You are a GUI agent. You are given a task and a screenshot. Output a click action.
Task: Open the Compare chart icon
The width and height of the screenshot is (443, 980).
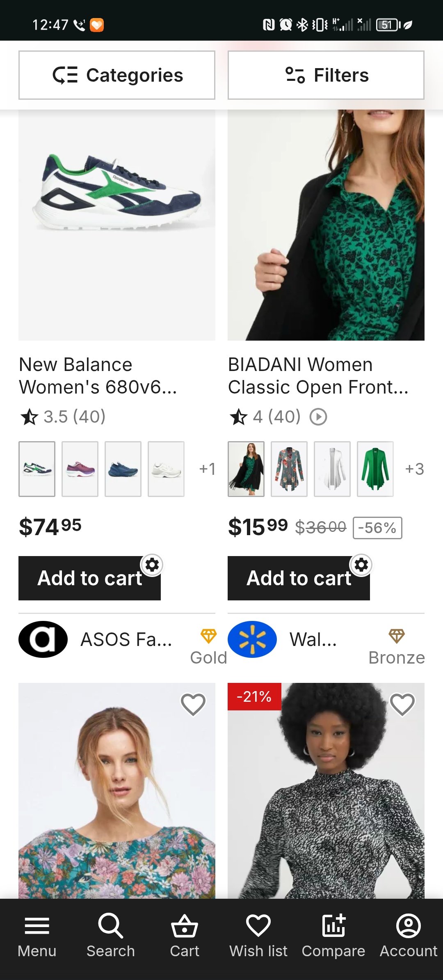(333, 927)
